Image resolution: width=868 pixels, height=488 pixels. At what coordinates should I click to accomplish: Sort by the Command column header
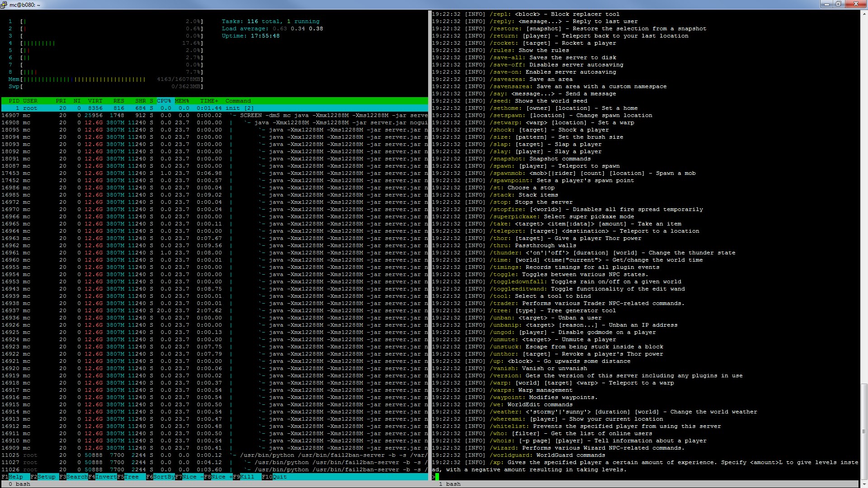tap(238, 101)
